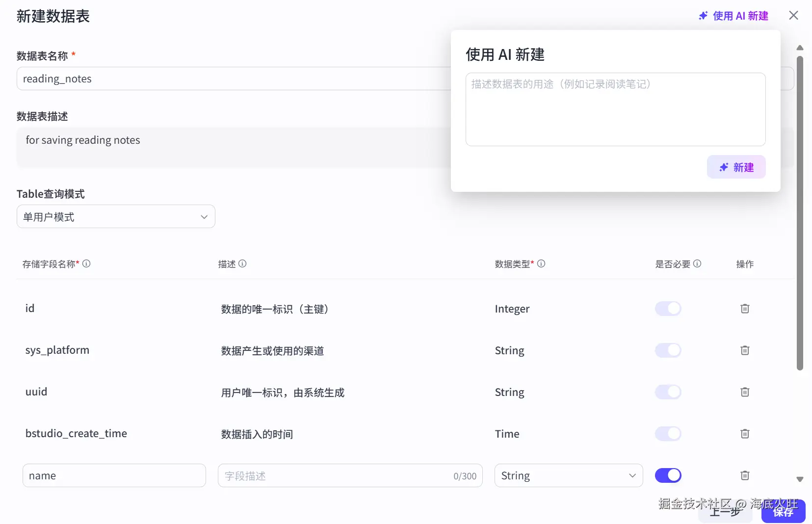Click the AI description text area
812x524 pixels.
click(x=615, y=109)
